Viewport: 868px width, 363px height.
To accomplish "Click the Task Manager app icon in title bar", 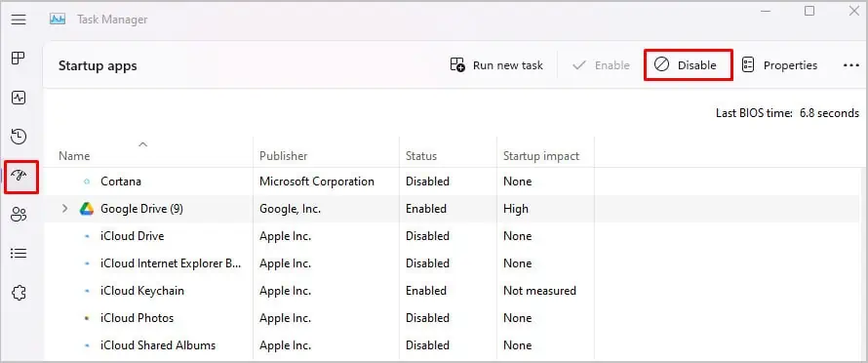I will (58, 20).
